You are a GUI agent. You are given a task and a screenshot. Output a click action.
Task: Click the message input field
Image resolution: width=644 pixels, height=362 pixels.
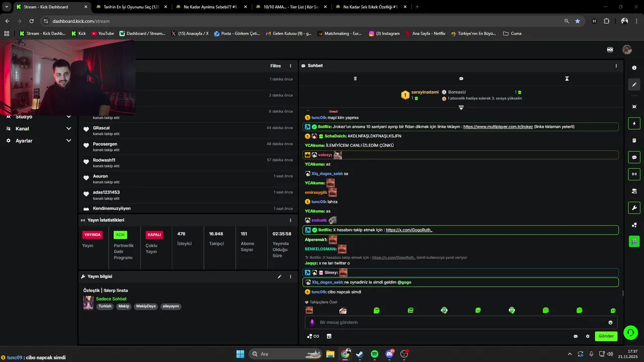[461, 322]
